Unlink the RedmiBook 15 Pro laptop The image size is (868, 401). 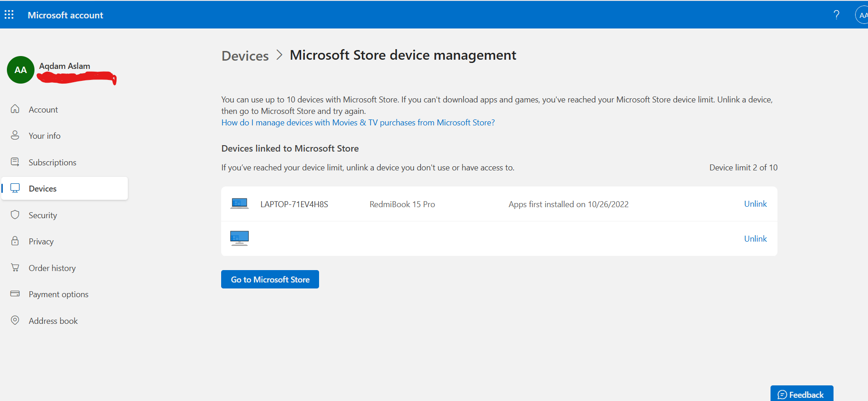point(755,204)
